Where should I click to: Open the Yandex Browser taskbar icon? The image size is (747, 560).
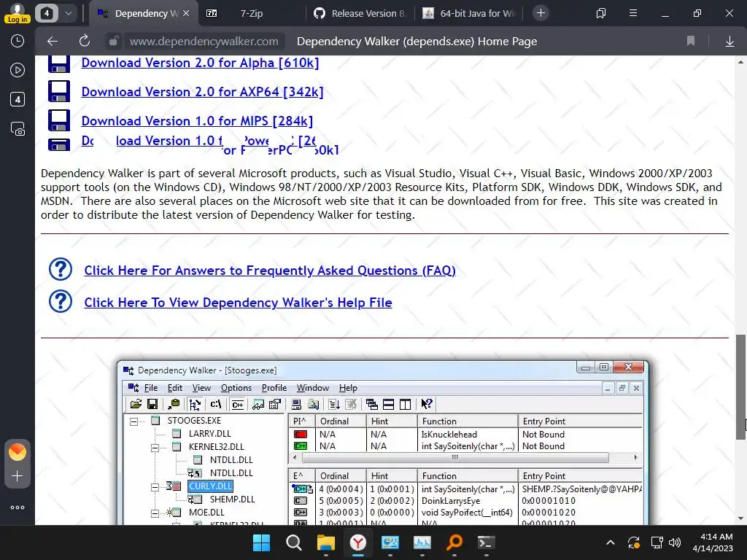(357, 542)
